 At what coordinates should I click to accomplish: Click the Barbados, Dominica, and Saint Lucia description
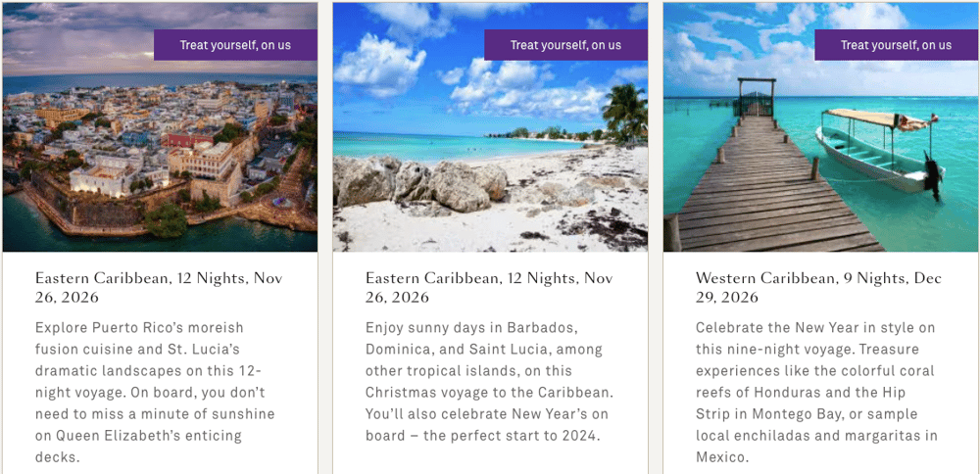489,381
